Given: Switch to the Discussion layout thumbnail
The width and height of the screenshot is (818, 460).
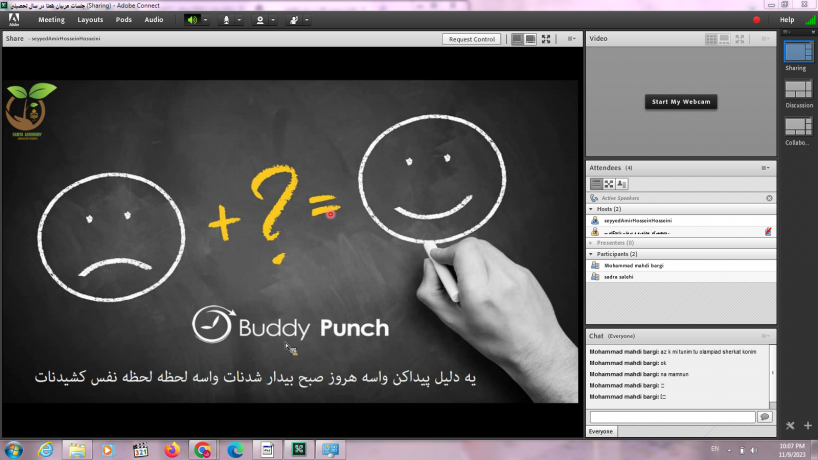Looking at the screenshot, I should pos(798,89).
